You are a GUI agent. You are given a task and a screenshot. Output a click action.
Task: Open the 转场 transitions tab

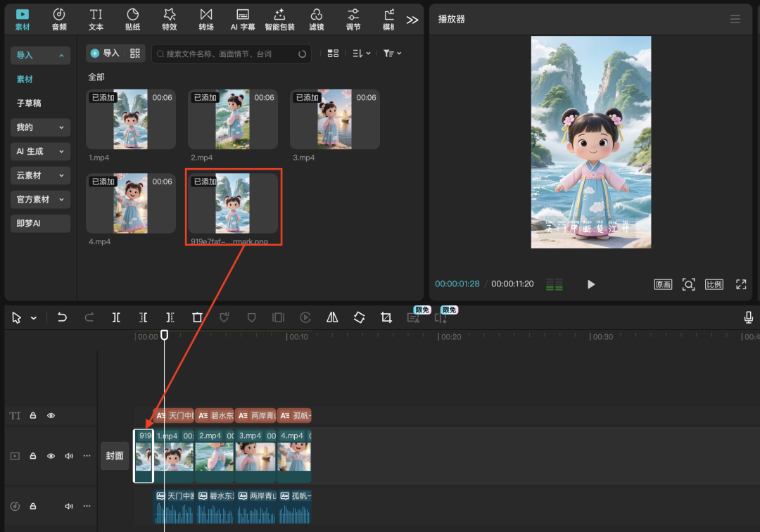205,19
